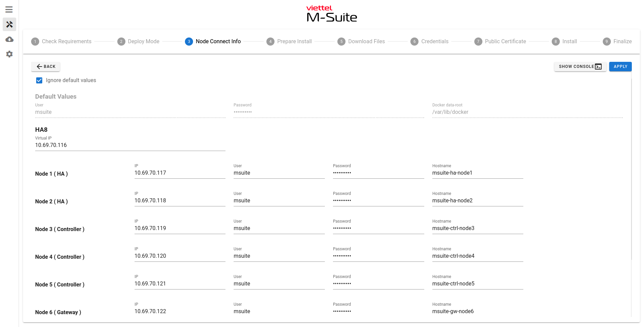This screenshot has width=644, height=327.
Task: Go to Prepare Install step
Action: [294, 42]
